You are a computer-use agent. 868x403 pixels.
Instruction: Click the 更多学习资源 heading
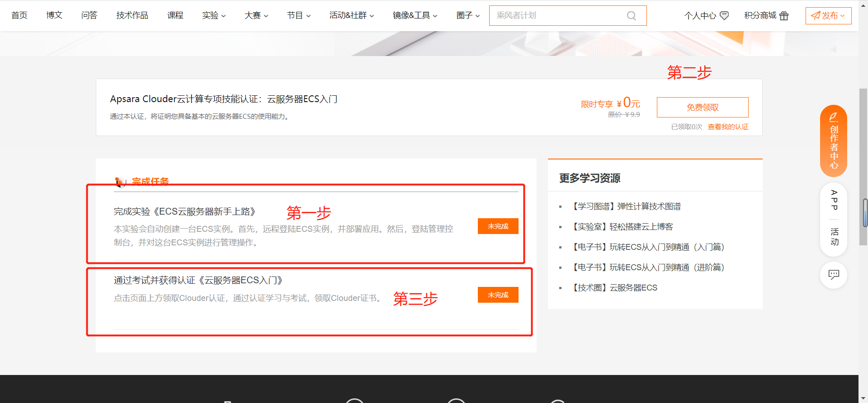point(590,178)
